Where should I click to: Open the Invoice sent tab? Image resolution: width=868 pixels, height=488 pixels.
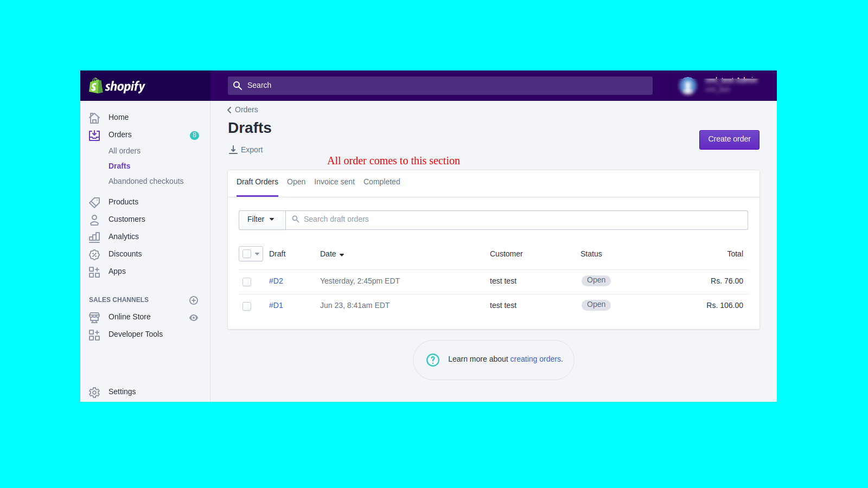pyautogui.click(x=334, y=182)
